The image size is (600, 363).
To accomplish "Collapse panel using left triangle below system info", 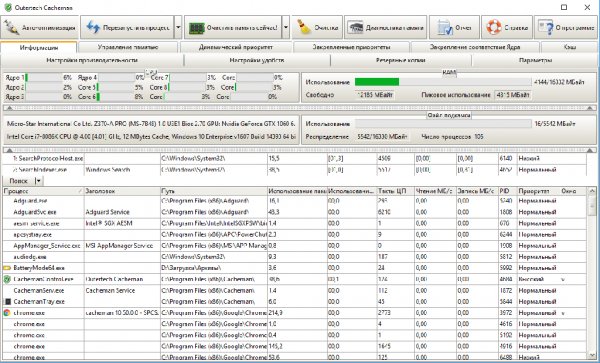I will point(10,150).
